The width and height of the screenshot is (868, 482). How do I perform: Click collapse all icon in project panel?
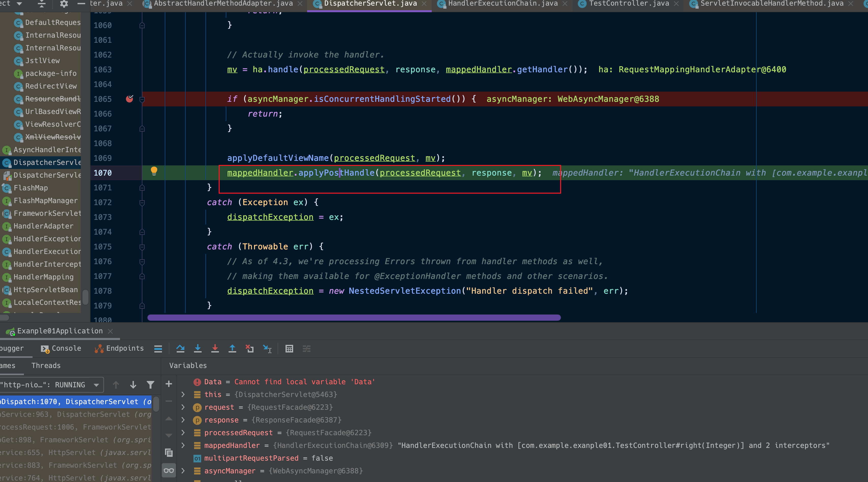(41, 4)
